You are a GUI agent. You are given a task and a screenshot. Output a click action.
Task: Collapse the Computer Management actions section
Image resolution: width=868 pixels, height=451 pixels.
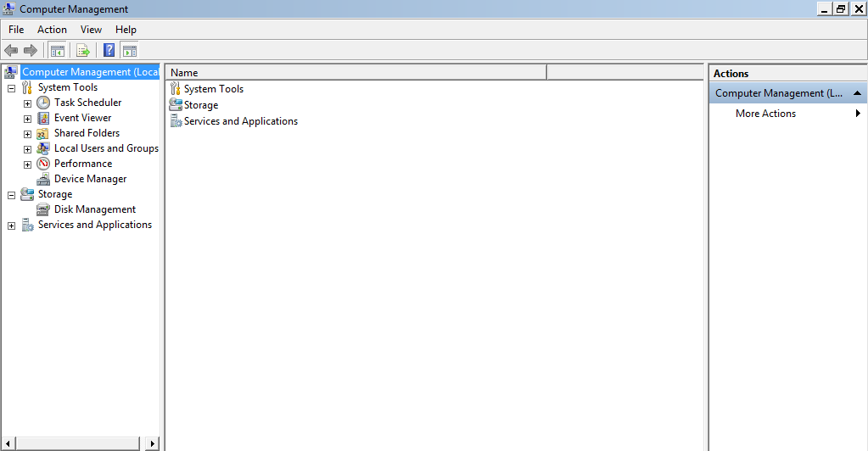click(x=857, y=93)
